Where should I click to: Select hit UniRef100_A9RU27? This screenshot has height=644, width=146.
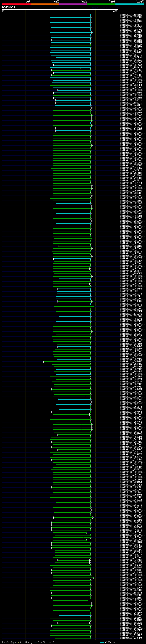(131, 45)
